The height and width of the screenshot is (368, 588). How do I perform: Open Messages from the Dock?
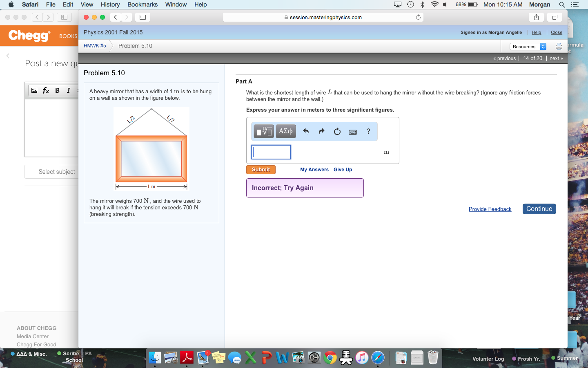(x=235, y=358)
